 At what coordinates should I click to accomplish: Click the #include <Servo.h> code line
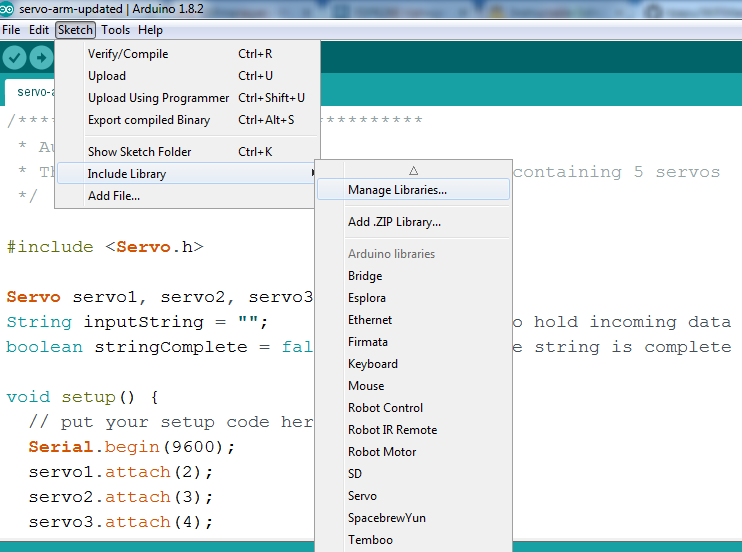[105, 247]
